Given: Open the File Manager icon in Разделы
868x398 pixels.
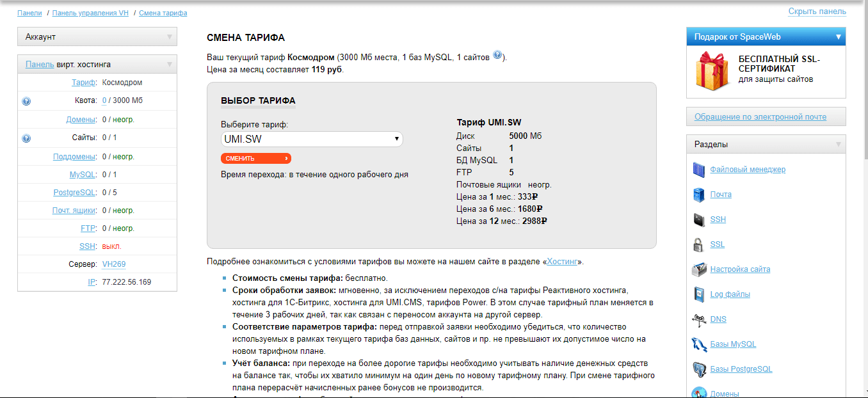Looking at the screenshot, I should [x=698, y=170].
